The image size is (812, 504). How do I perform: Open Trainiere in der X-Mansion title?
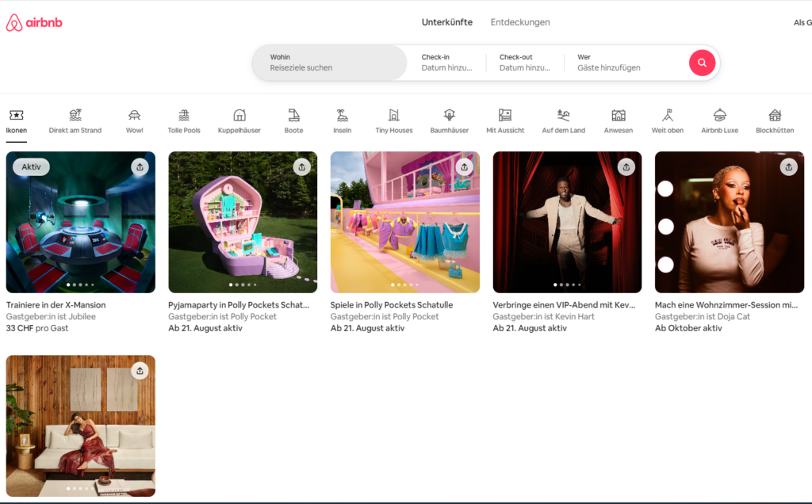[56, 305]
